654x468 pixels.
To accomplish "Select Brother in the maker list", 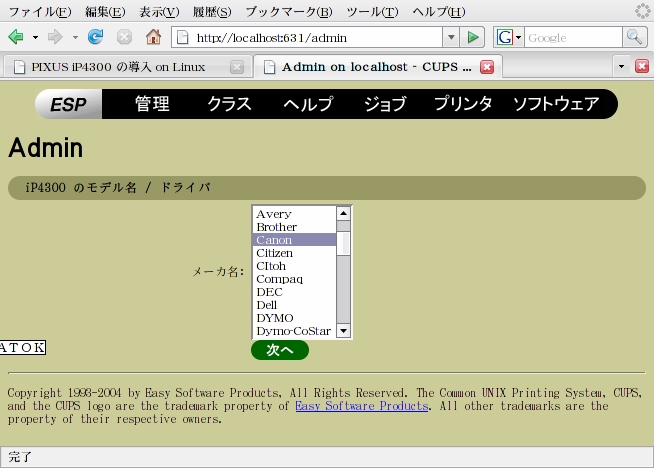I will [x=294, y=227].
